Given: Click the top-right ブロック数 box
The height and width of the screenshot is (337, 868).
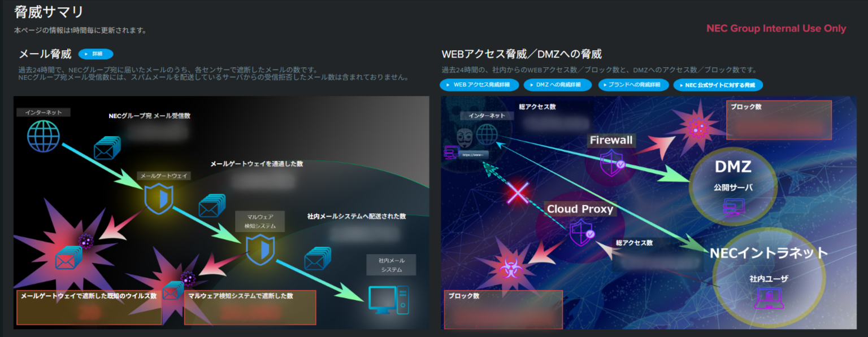Looking at the screenshot, I should (779, 120).
